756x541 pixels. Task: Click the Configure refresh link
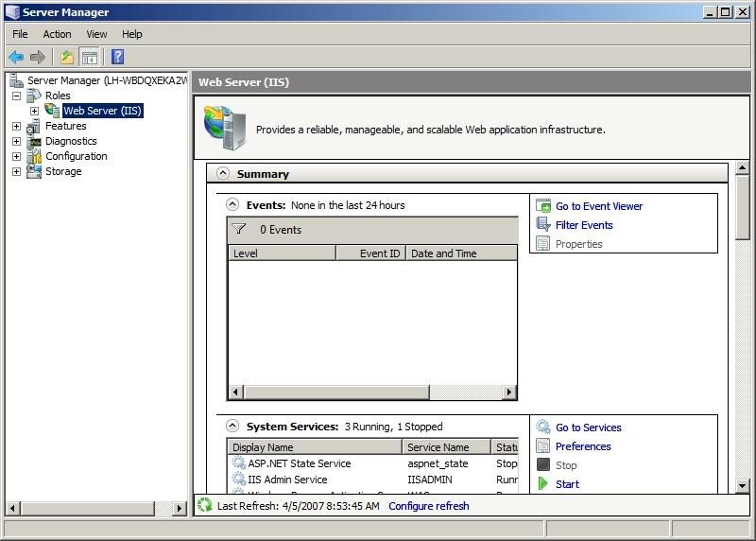(x=429, y=506)
